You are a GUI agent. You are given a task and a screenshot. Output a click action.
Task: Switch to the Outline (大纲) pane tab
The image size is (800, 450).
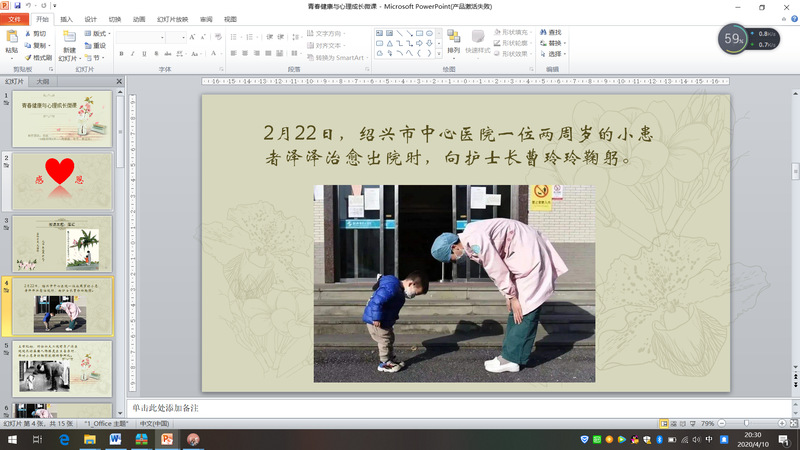point(43,81)
